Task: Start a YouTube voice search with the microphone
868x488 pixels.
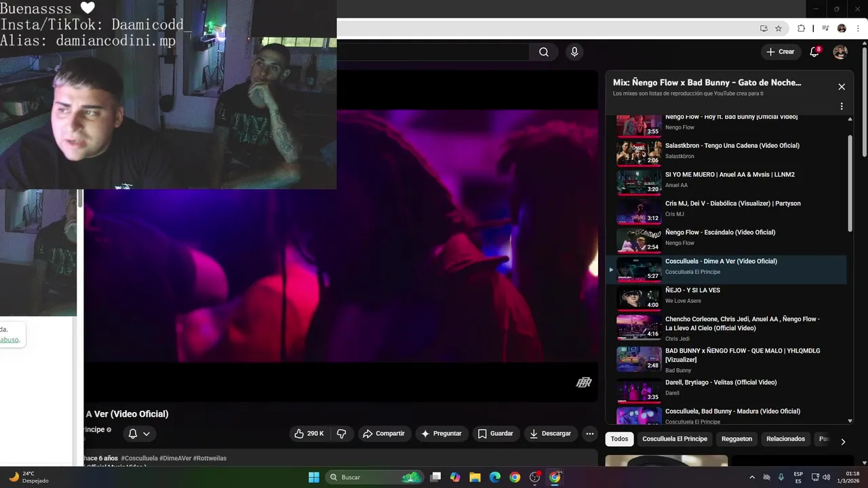Action: pos(574,52)
